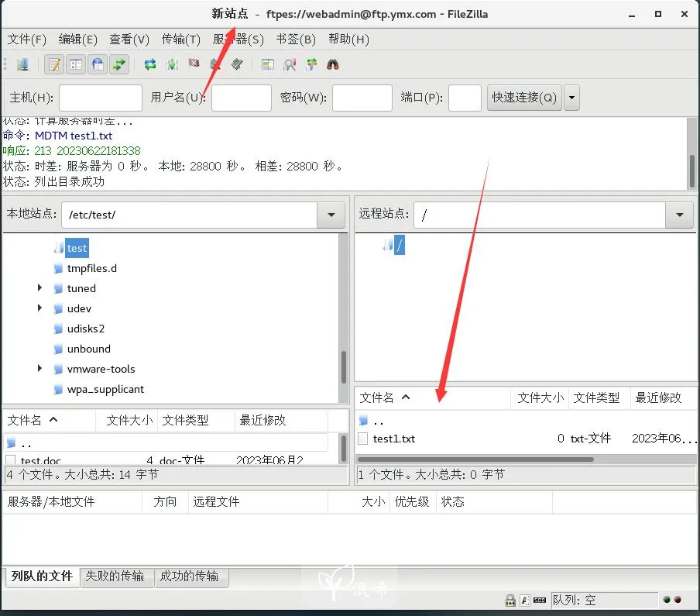This screenshot has width=700, height=616.
Task: Click the data type indicator icon
Action: pos(525,600)
